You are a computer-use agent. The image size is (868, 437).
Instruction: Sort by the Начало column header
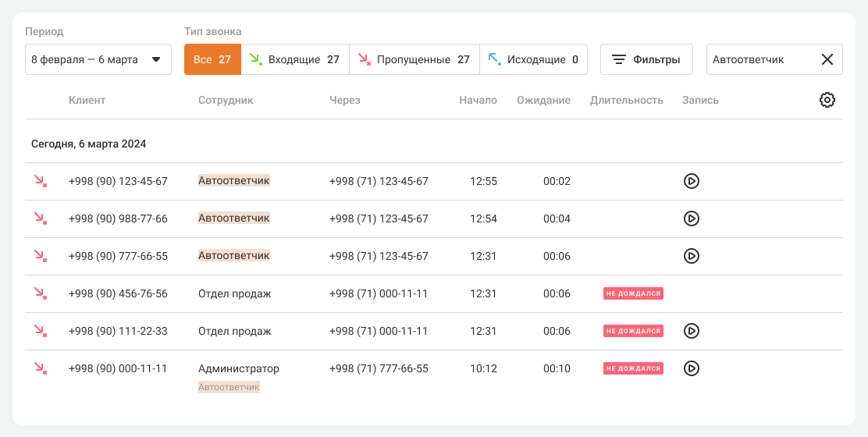click(x=478, y=100)
